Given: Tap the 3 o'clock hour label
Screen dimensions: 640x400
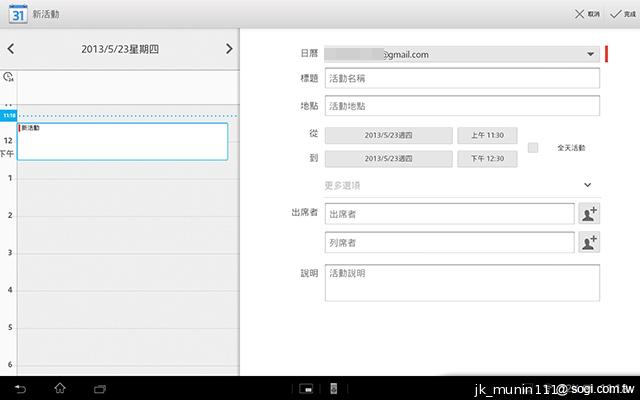Looking at the screenshot, I should click(x=10, y=253).
